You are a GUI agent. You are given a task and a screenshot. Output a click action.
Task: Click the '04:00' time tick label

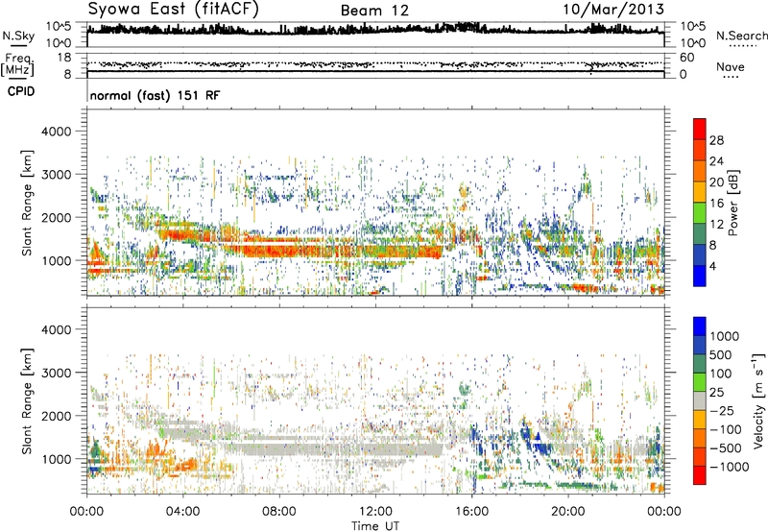point(182,512)
